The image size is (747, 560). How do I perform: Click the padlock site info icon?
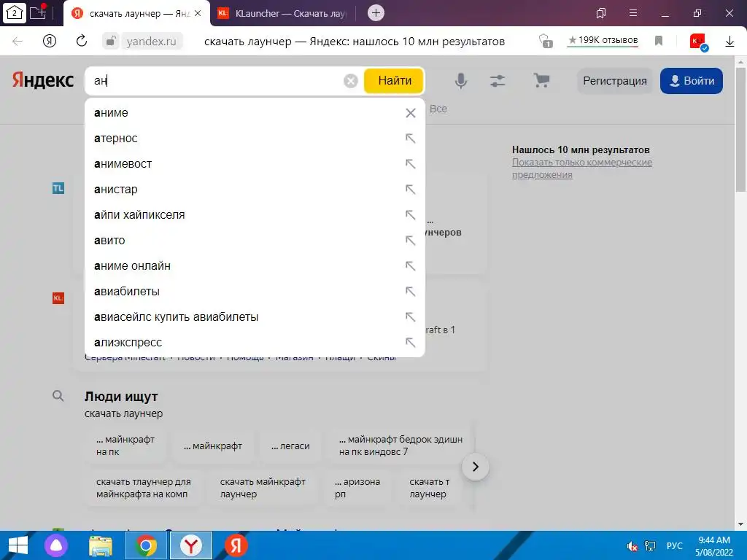click(x=111, y=42)
